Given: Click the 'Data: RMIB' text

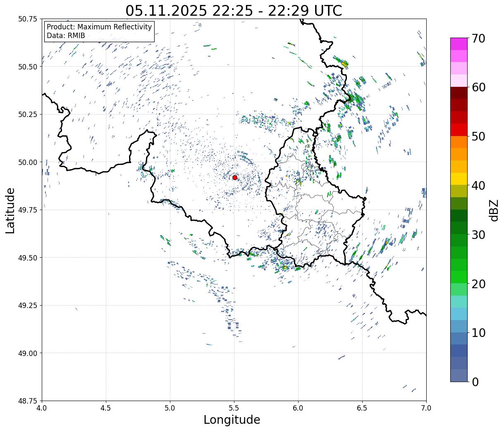Looking at the screenshot, I should 66,36.
